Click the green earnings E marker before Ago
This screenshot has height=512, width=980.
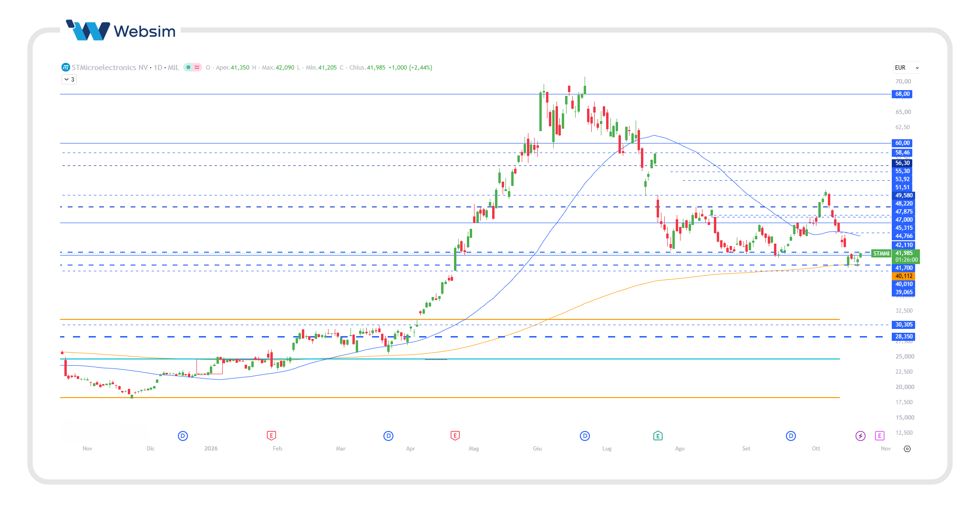pos(658,436)
